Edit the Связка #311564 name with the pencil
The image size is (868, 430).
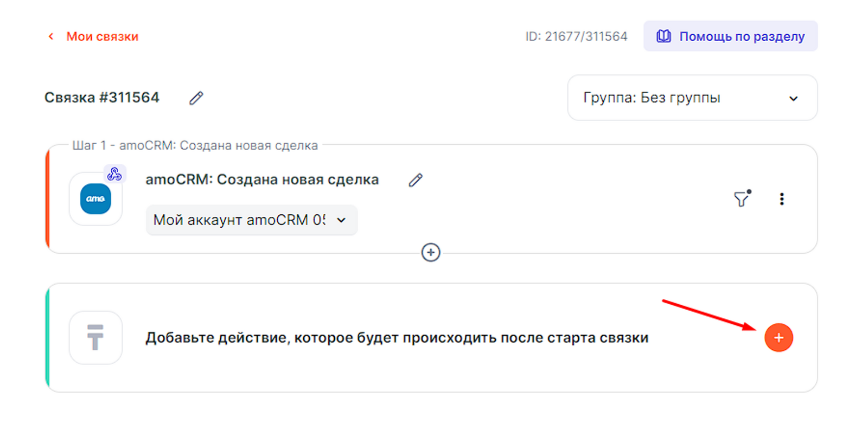pos(196,98)
